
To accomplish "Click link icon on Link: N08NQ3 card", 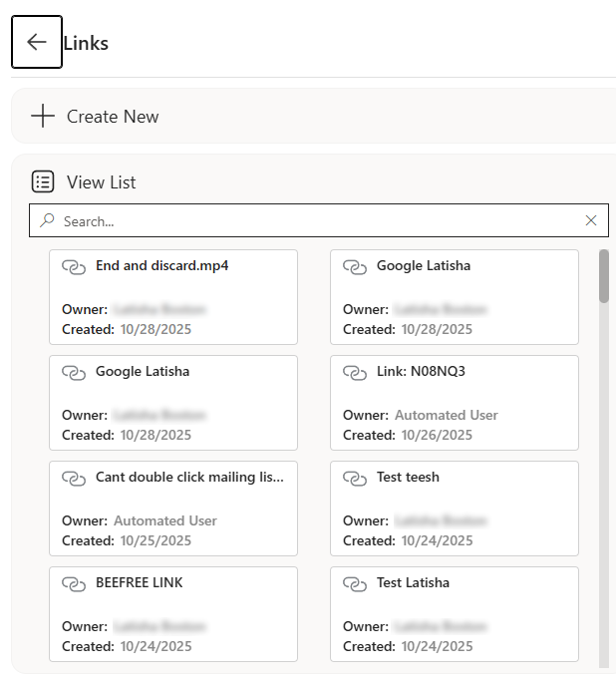I will [355, 373].
